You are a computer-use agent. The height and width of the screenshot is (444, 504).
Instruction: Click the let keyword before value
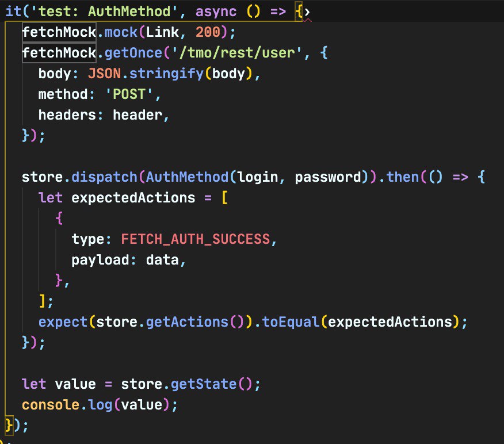pyautogui.click(x=34, y=384)
